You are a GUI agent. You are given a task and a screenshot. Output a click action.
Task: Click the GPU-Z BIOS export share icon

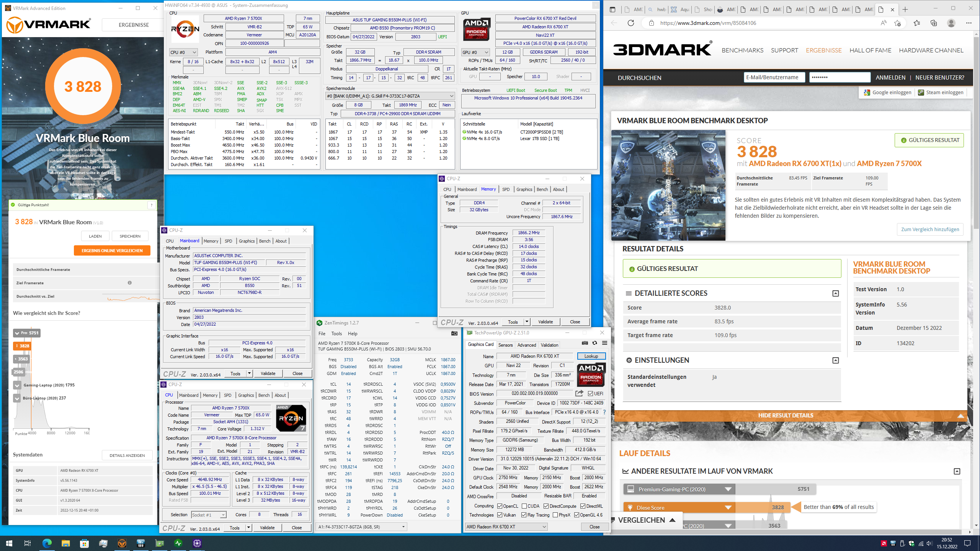click(x=579, y=393)
